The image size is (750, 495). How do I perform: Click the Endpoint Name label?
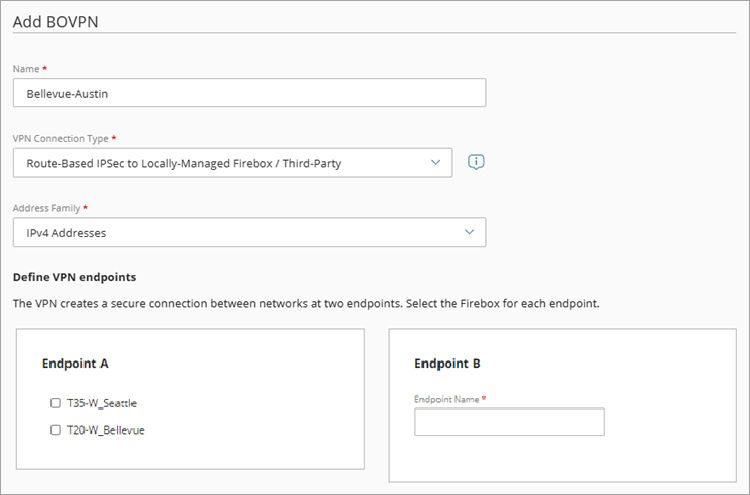[x=447, y=399]
